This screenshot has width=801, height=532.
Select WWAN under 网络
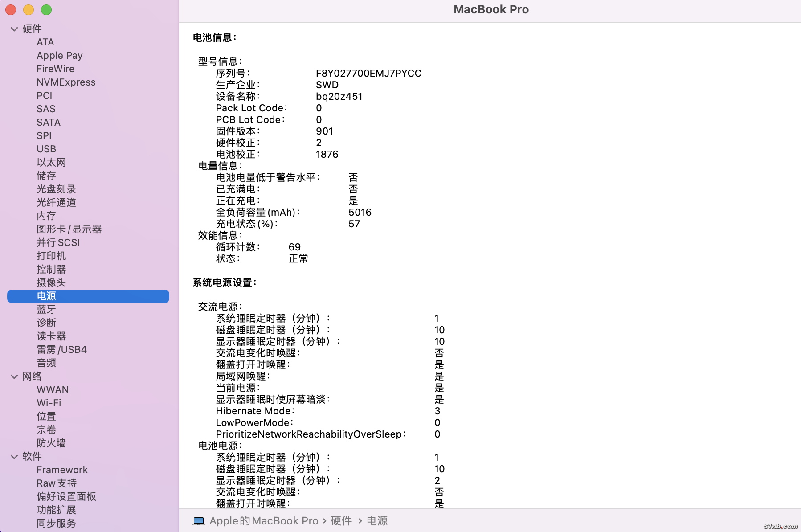coord(53,390)
